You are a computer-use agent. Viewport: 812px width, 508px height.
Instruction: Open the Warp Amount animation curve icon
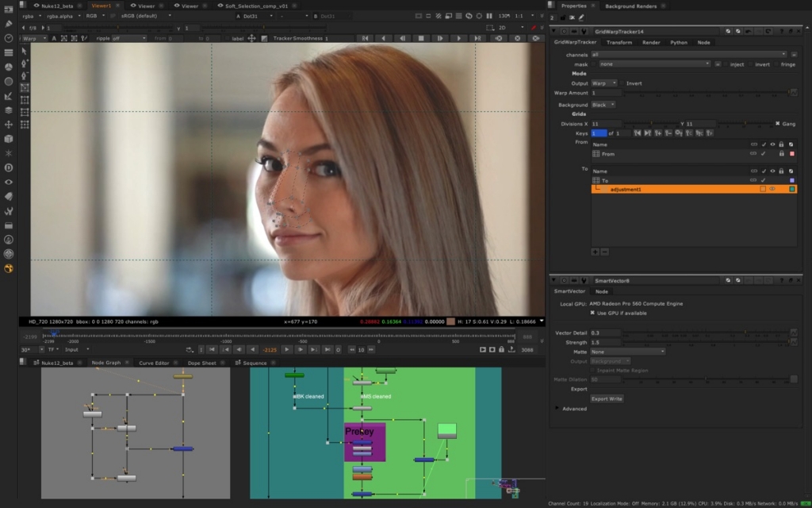[792, 93]
